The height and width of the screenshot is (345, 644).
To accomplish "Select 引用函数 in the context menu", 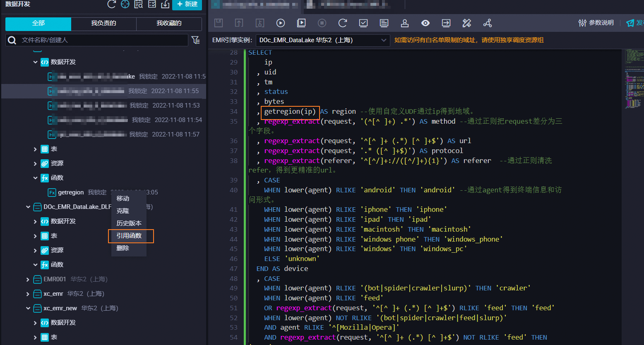I will pos(129,236).
